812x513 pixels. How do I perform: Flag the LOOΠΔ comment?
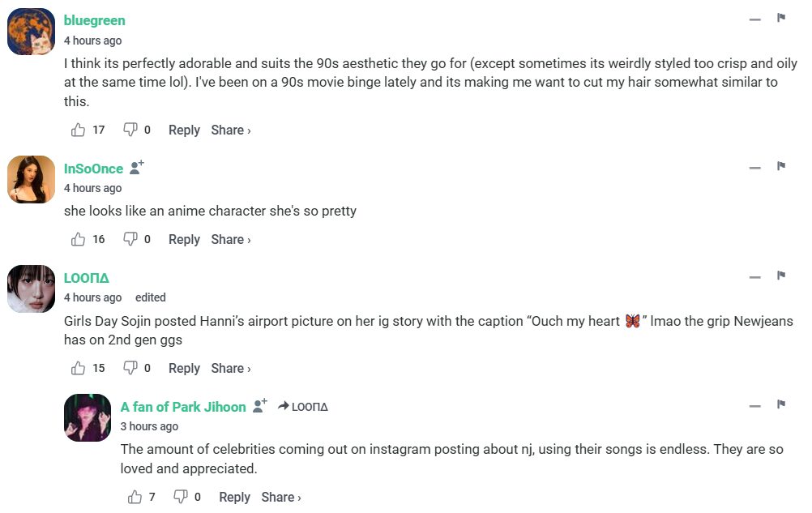(x=781, y=276)
